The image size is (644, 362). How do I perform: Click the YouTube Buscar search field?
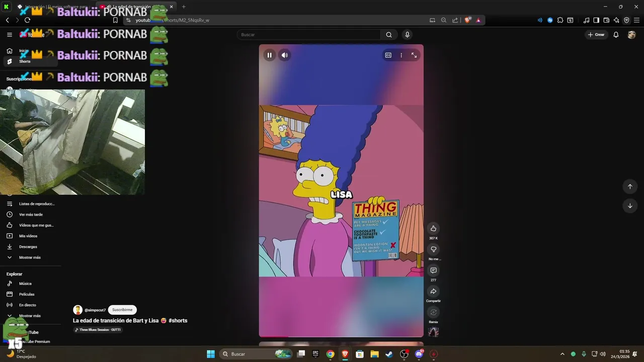pyautogui.click(x=309, y=35)
